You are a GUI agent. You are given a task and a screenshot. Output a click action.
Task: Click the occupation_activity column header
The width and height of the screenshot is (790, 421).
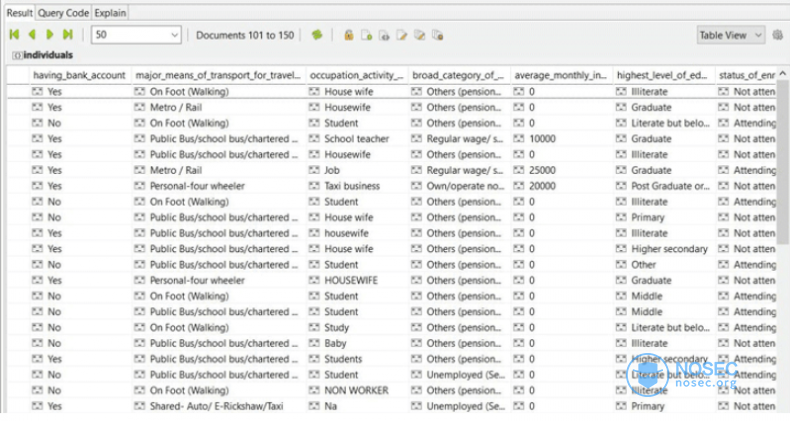click(x=357, y=75)
